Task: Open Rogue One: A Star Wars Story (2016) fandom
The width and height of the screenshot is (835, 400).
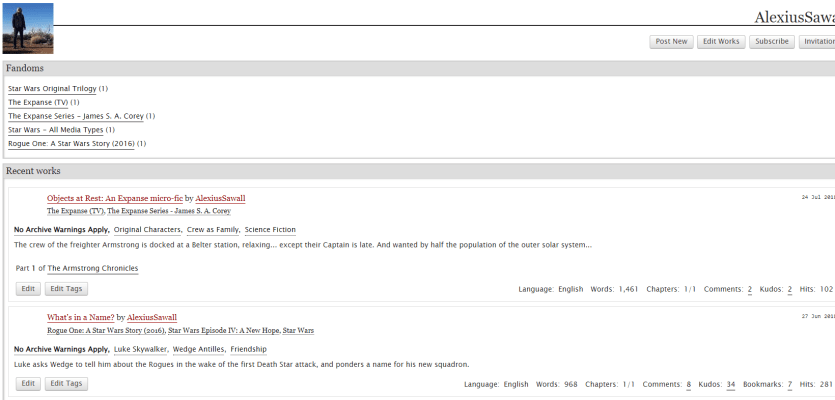Action: pos(71,144)
